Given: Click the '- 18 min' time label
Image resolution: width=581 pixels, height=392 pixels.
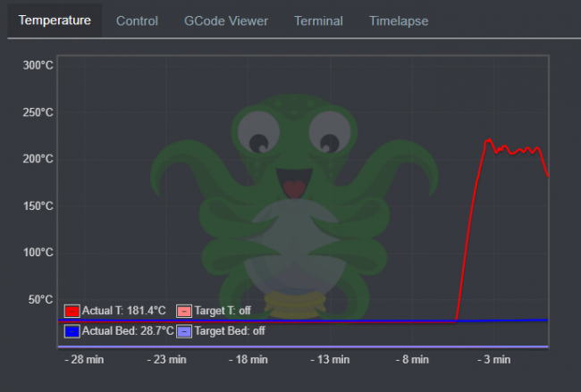Looking at the screenshot, I should point(248,360).
